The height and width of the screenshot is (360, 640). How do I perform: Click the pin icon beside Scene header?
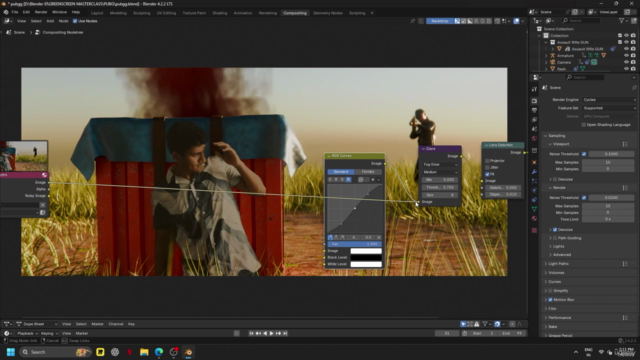click(x=634, y=88)
